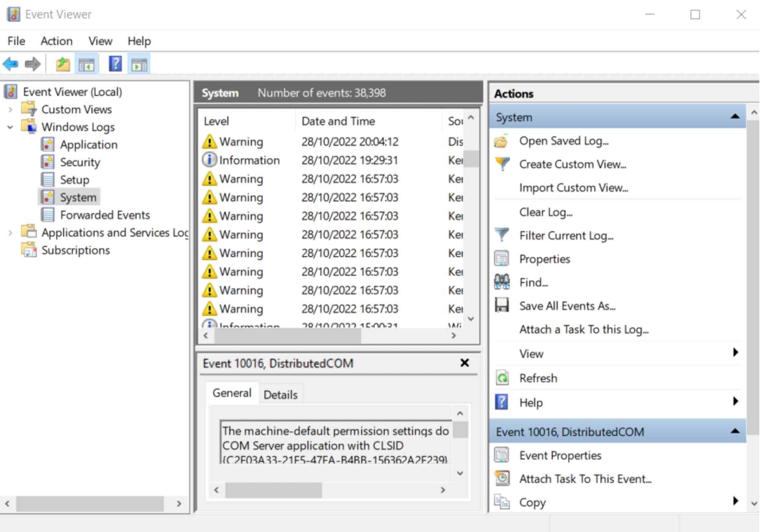Click the blue Help icon in Actions
Viewport: 760px width, 532px height.
pyautogui.click(x=502, y=402)
